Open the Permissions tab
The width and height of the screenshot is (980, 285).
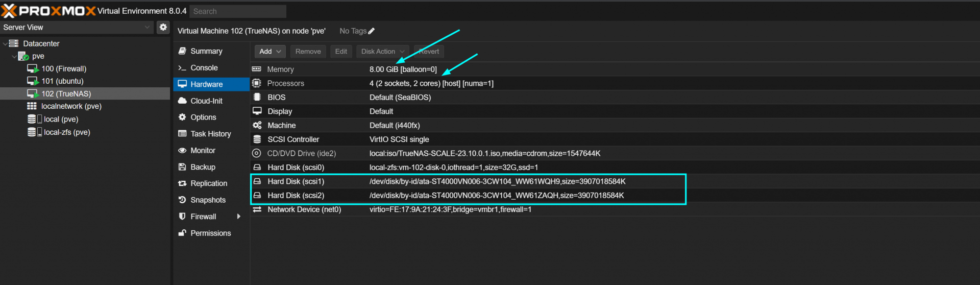tap(211, 233)
